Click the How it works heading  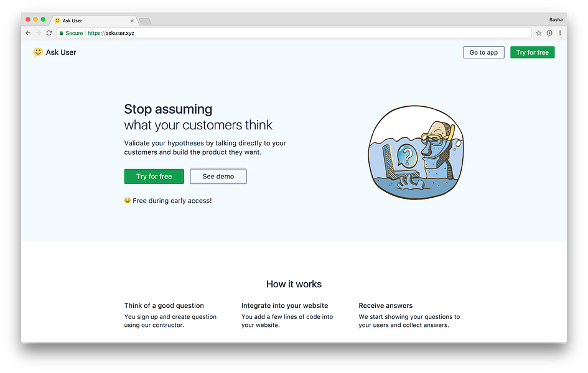click(x=294, y=284)
